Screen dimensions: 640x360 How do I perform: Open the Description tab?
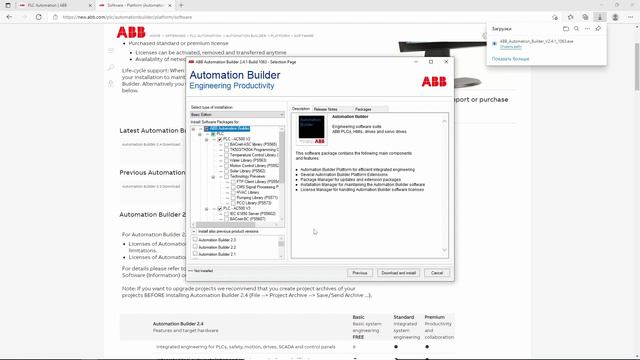point(301,109)
